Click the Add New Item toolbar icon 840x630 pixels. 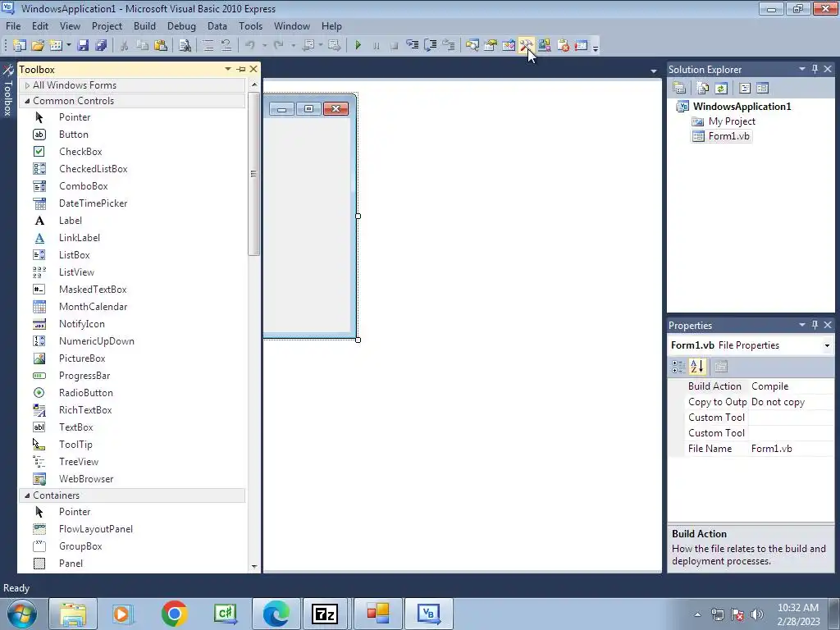[x=56, y=46]
